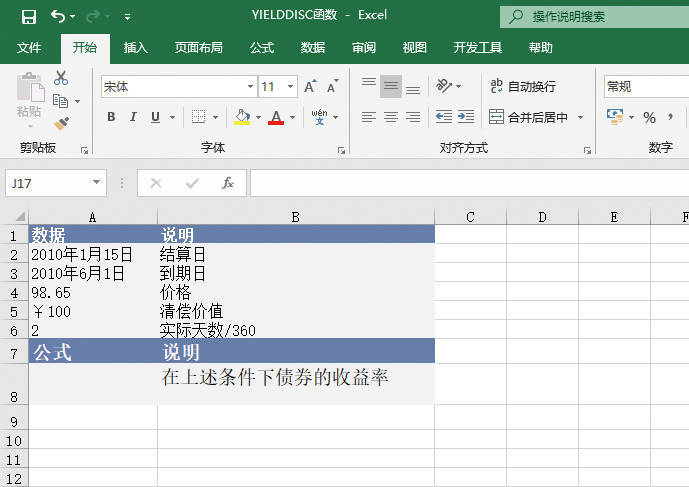Click the 粘贴 paste button

pos(29,100)
